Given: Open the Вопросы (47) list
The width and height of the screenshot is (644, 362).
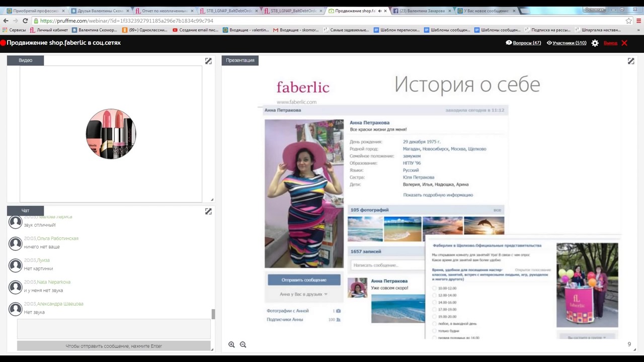Looking at the screenshot, I should (523, 43).
